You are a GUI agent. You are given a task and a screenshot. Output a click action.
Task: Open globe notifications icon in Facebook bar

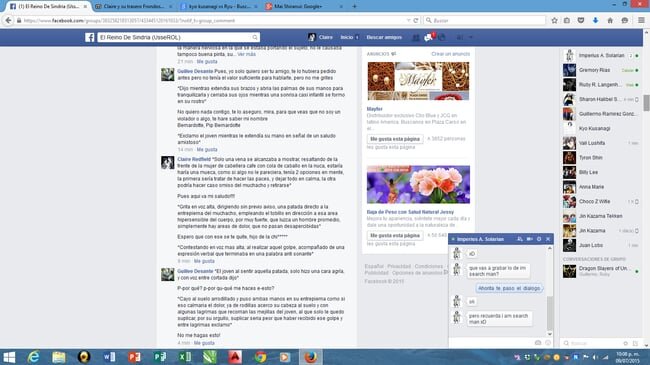[442, 37]
